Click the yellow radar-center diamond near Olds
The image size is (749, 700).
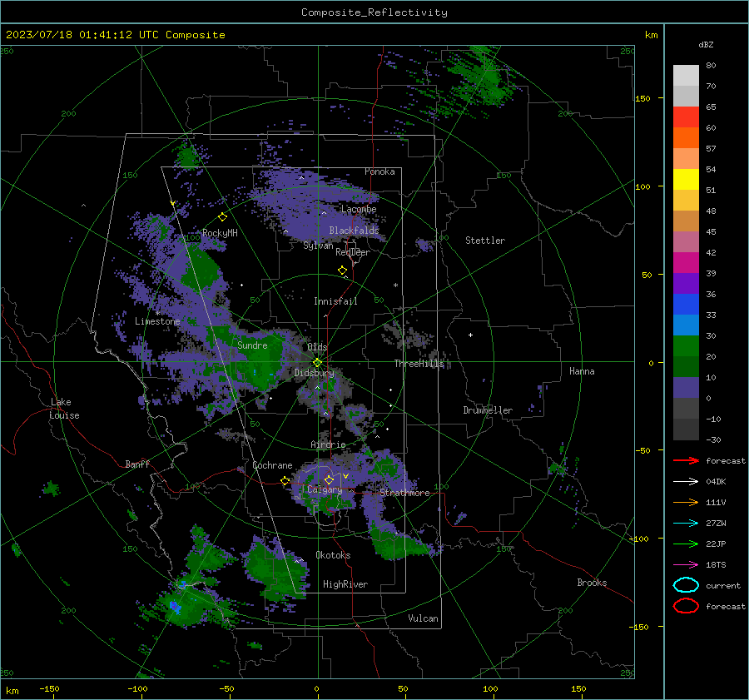[317, 362]
